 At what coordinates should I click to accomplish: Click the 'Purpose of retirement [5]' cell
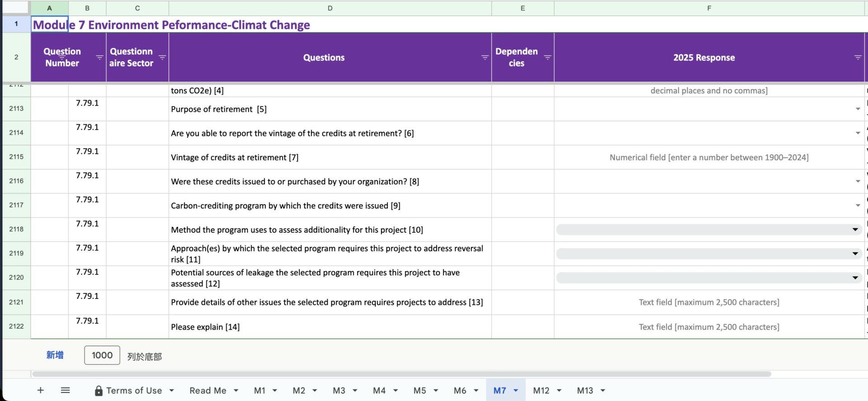click(330, 109)
